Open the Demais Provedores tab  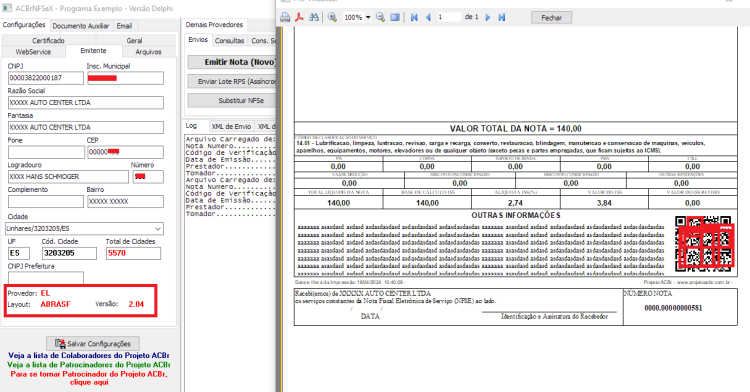[214, 25]
